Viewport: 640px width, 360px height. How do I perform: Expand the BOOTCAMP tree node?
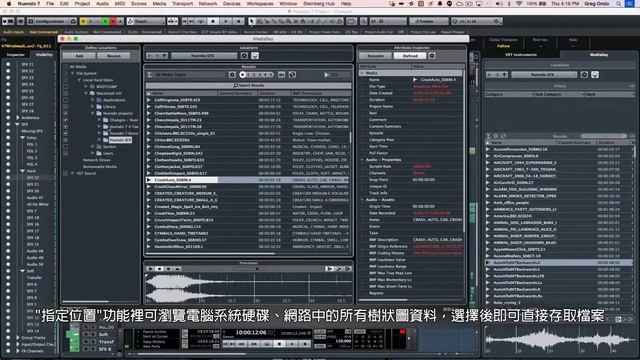tap(86, 87)
